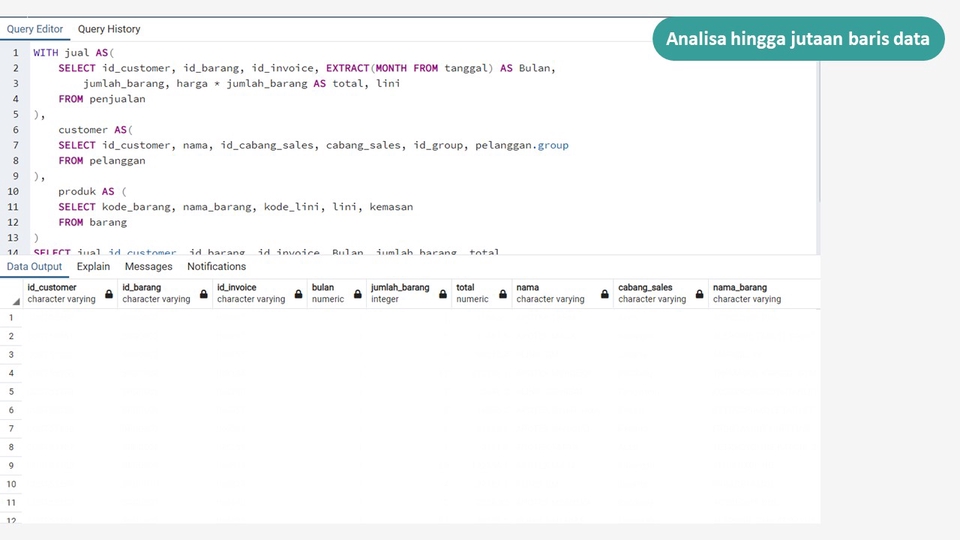Image resolution: width=960 pixels, height=540 pixels.
Task: Open the Query History tab
Action: (x=109, y=29)
